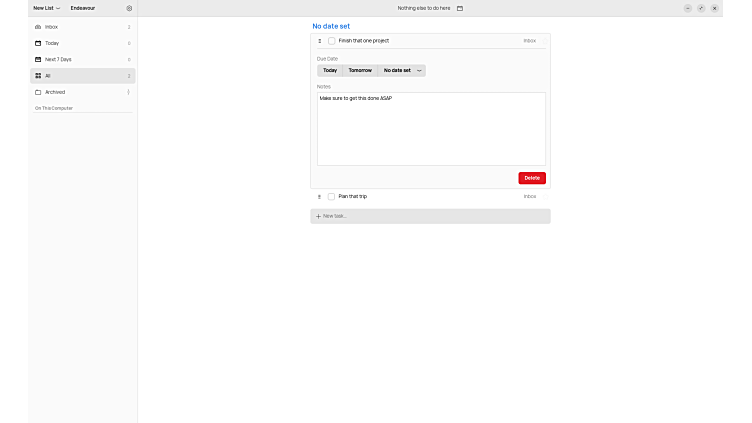Expand the 'No date set' due date dropdown
Screen dimensions: 752x423
[x=420, y=71]
